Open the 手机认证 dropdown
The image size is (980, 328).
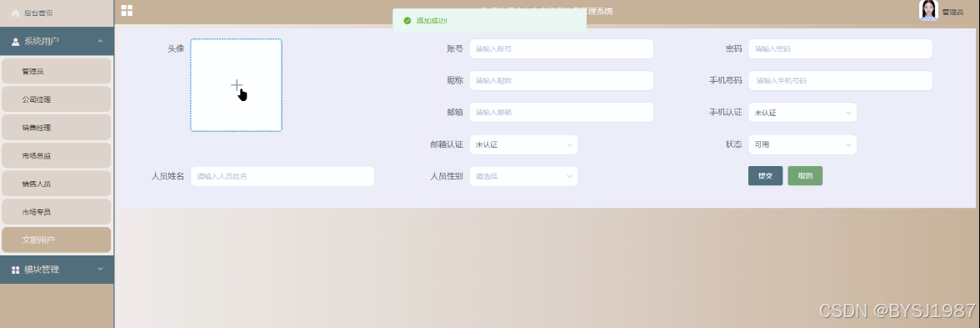pos(802,113)
